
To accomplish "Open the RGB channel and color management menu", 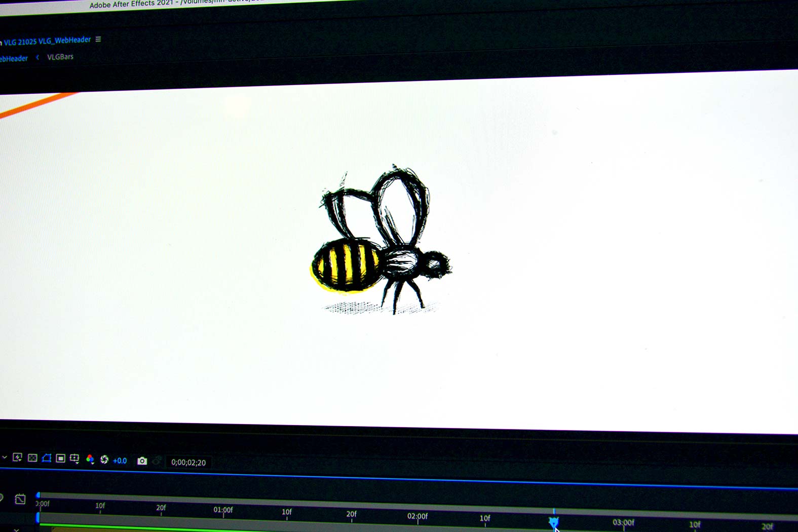I will [x=90, y=459].
